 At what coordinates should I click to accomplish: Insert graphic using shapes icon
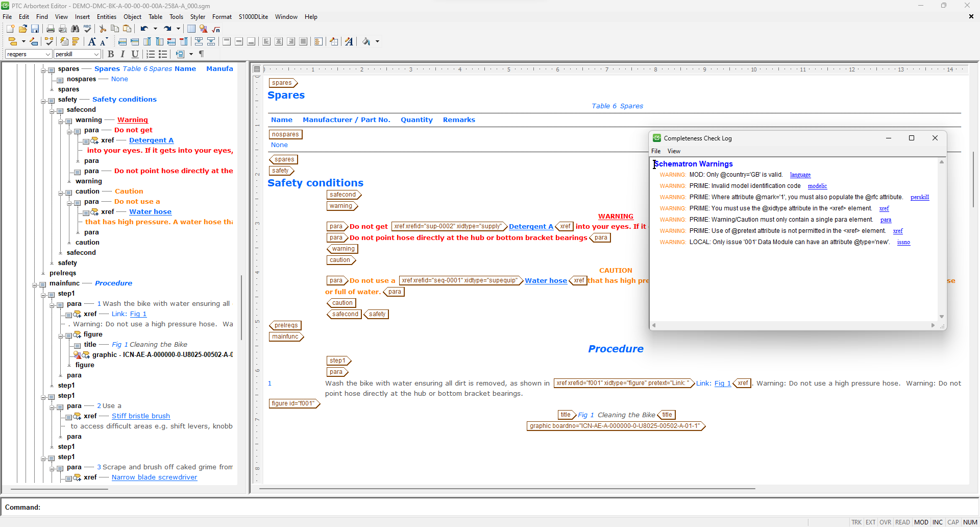[x=204, y=29]
